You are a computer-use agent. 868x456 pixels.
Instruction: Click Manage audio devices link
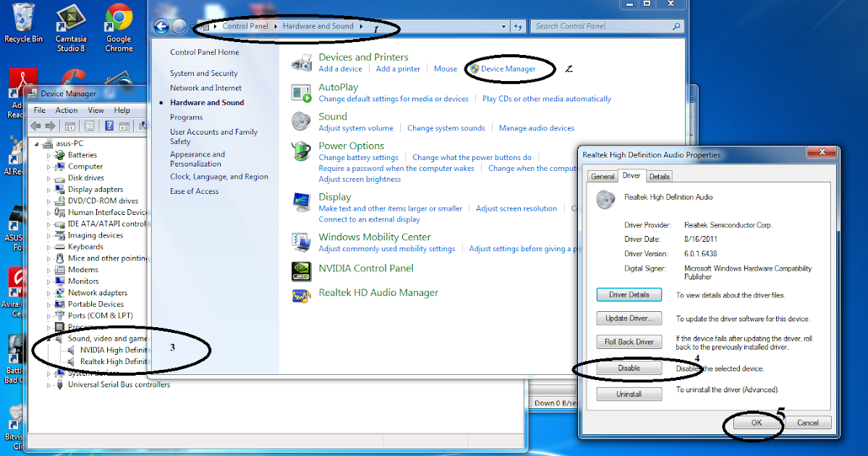(537, 128)
